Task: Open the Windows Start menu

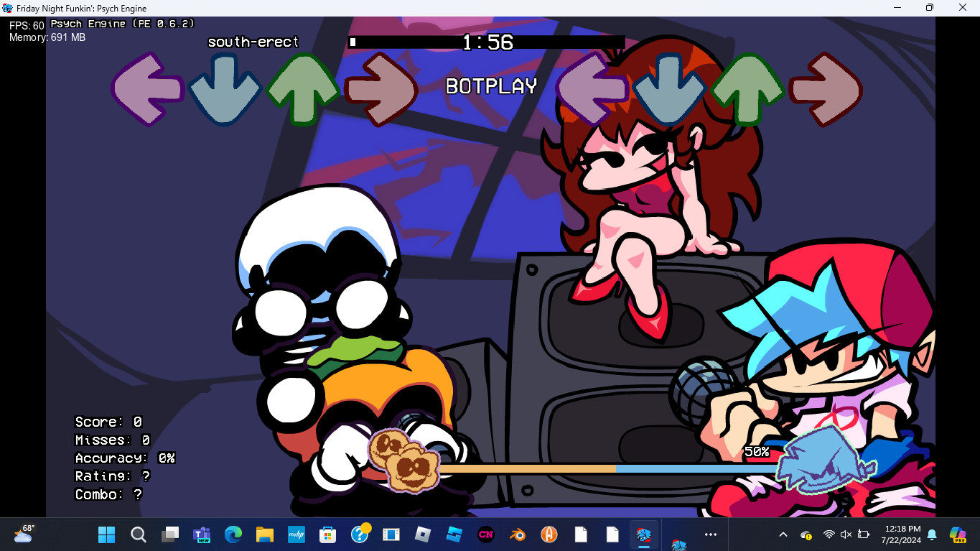Action: click(106, 534)
